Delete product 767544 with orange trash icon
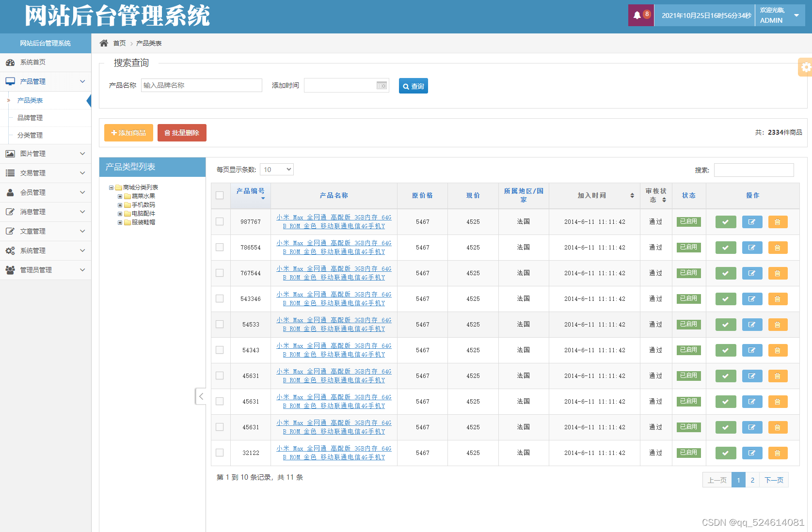Viewport: 812px width, 532px height. coord(778,273)
